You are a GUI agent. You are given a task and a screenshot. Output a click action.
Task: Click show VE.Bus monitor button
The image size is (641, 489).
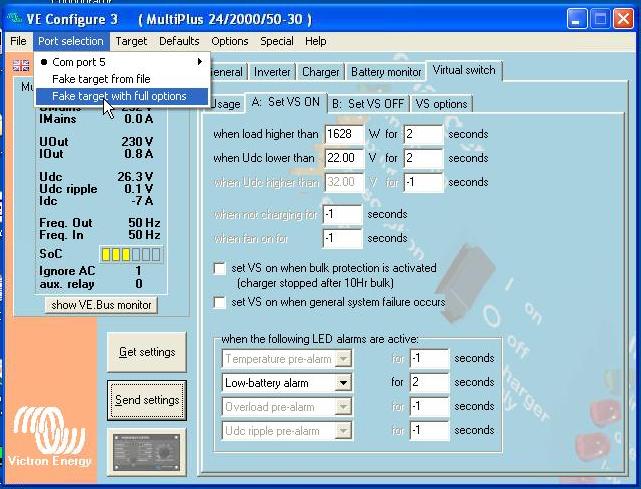point(101,305)
